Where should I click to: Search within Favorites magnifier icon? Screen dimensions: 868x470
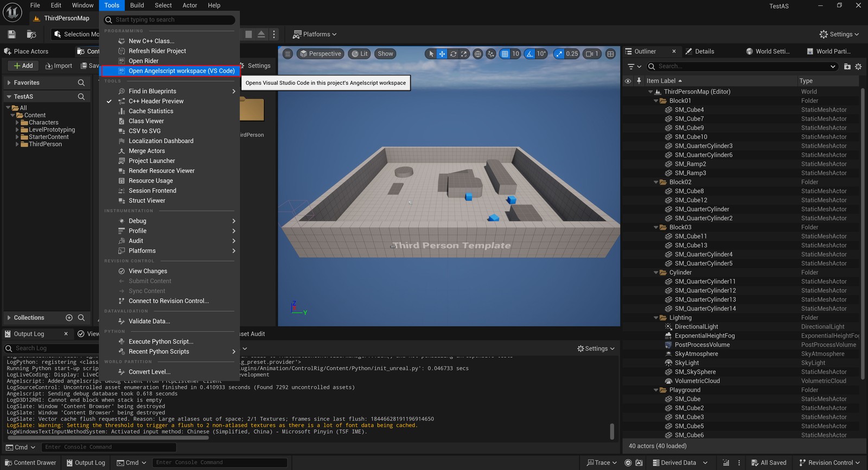point(81,82)
